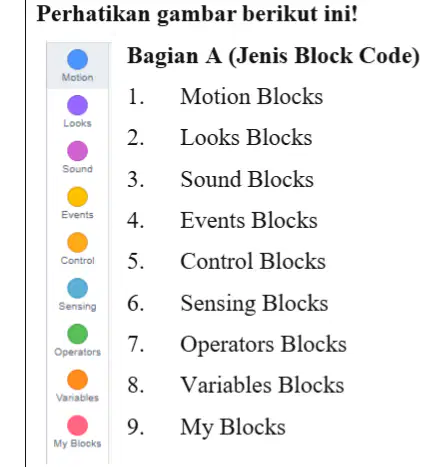Click list item Control Blocks text
This screenshot has width=427, height=467.
coord(253,261)
